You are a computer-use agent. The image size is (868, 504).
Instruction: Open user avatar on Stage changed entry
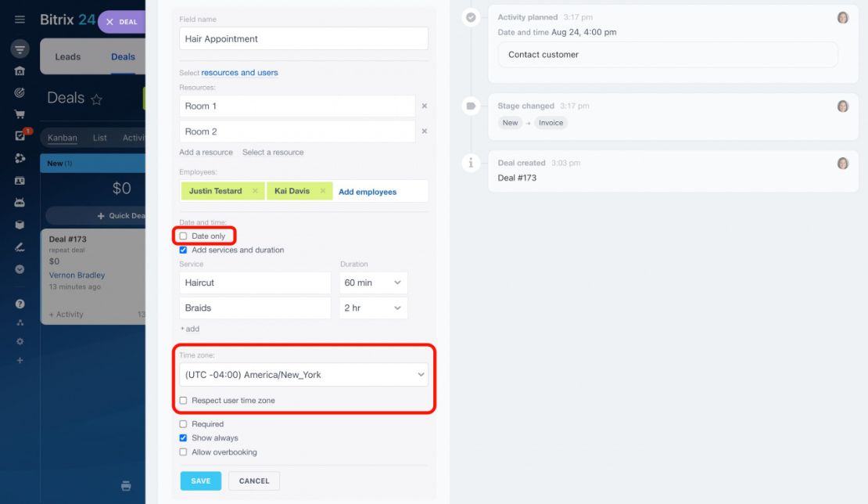[842, 106]
